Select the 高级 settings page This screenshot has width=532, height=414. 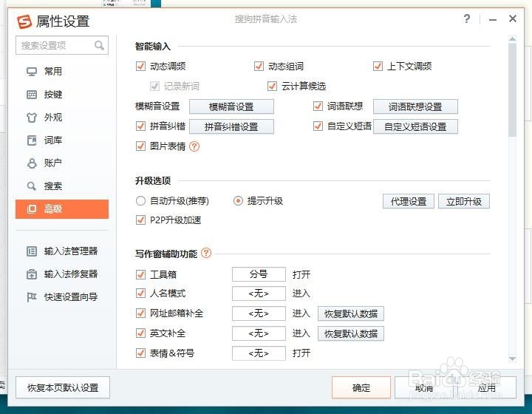62,209
